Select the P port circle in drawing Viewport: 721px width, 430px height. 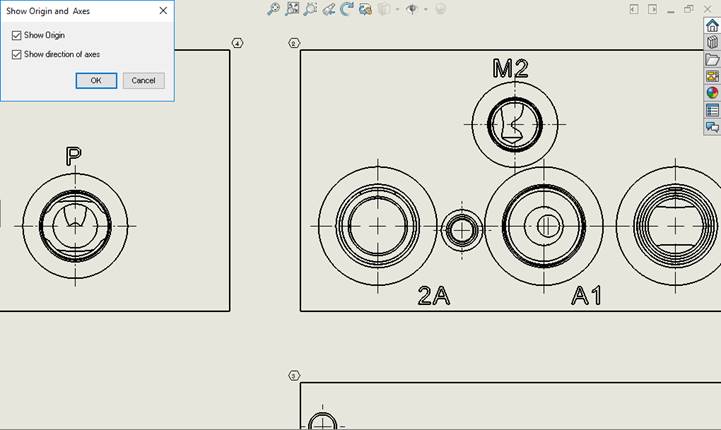tap(75, 226)
